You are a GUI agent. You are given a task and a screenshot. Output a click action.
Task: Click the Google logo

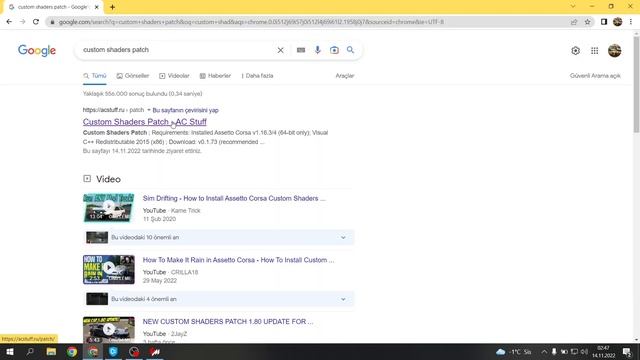pyautogui.click(x=37, y=51)
